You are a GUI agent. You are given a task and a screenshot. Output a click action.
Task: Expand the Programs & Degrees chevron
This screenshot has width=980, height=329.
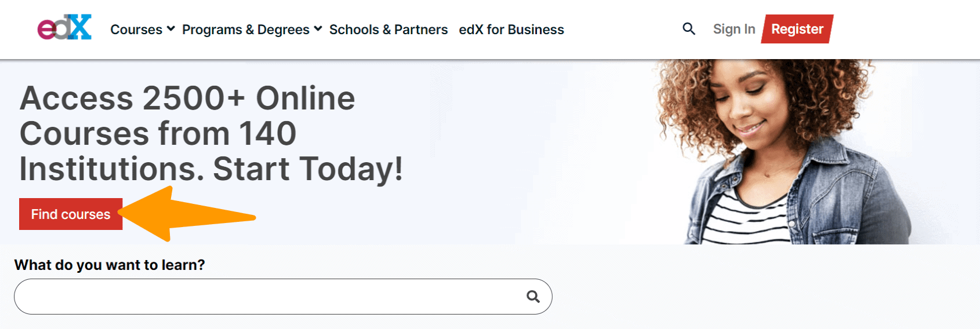point(318,28)
